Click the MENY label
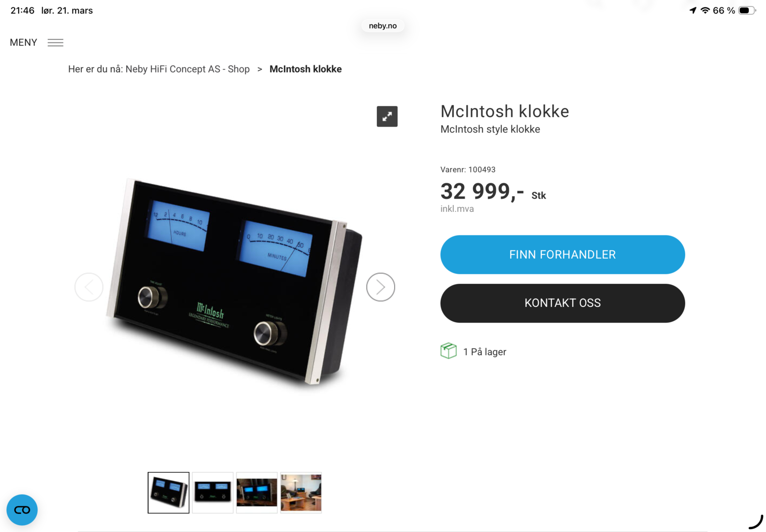 click(x=24, y=42)
